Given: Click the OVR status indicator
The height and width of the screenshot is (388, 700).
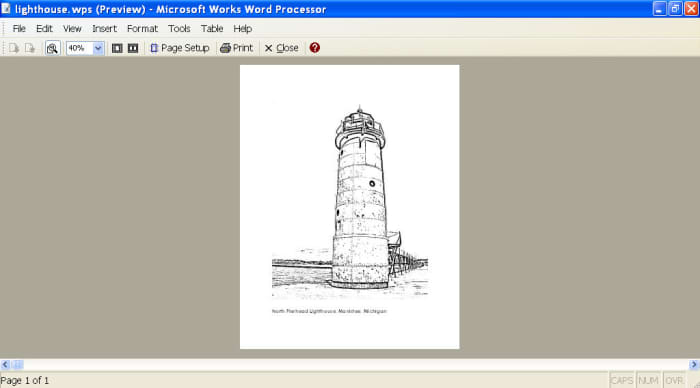Looking at the screenshot, I should point(674,380).
